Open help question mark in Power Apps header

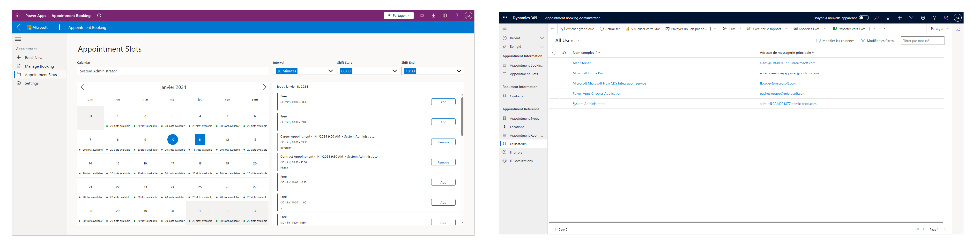click(x=457, y=15)
